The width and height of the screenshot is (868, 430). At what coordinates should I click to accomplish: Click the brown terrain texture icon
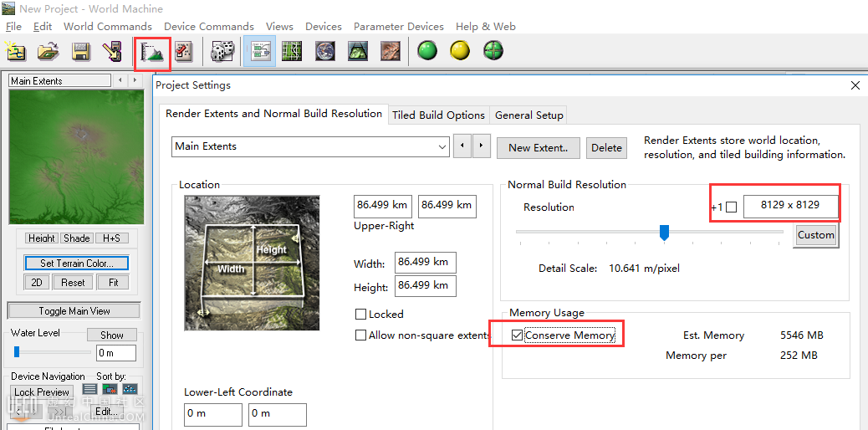tap(391, 52)
